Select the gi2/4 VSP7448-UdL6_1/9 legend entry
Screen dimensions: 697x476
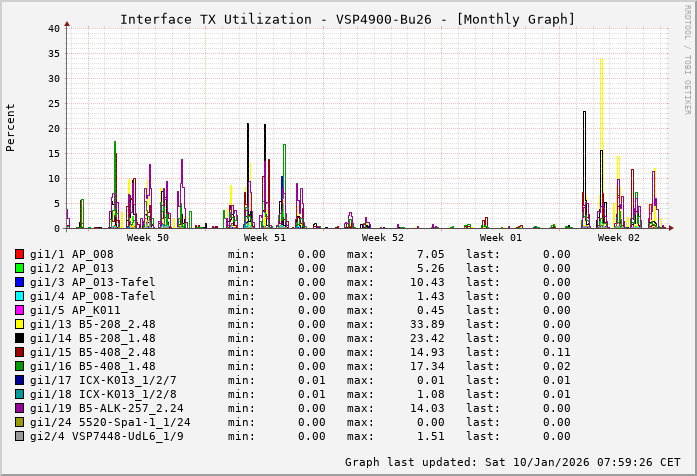coord(107,436)
